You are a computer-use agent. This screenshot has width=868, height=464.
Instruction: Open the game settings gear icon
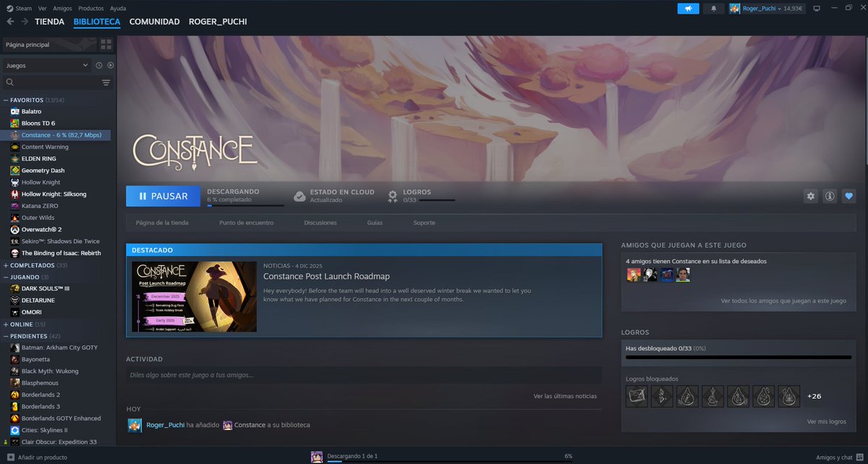coord(810,195)
